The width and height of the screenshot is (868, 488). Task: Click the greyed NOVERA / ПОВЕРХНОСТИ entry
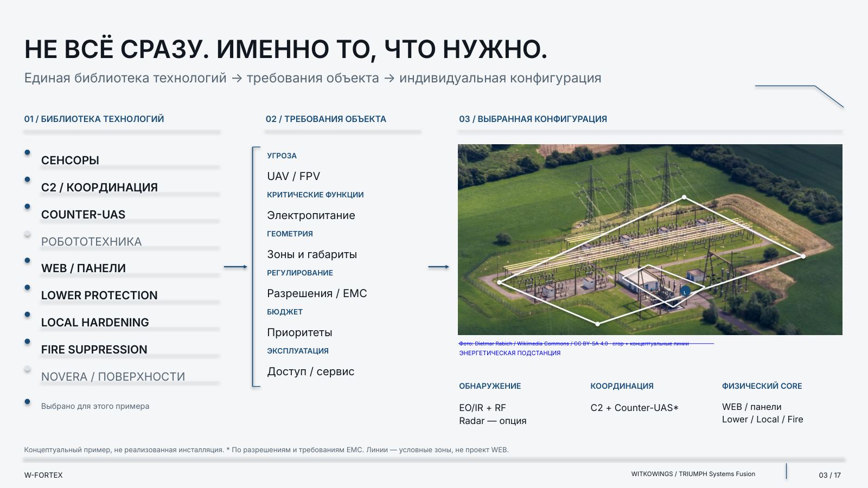tap(113, 377)
